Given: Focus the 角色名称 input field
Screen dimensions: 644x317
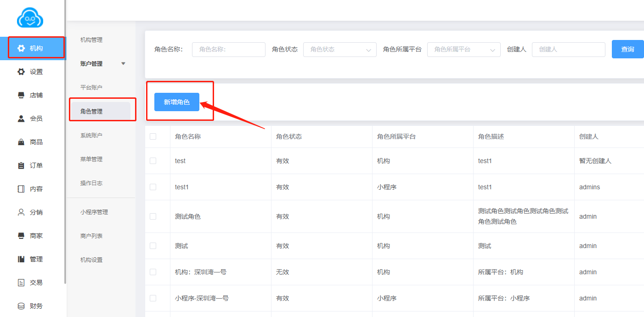Looking at the screenshot, I should pos(229,50).
